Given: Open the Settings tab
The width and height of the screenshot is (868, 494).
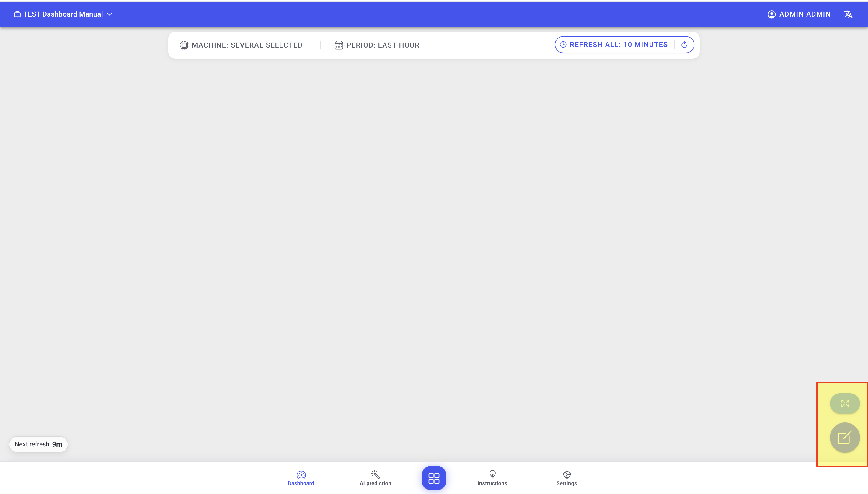Looking at the screenshot, I should coord(567,478).
